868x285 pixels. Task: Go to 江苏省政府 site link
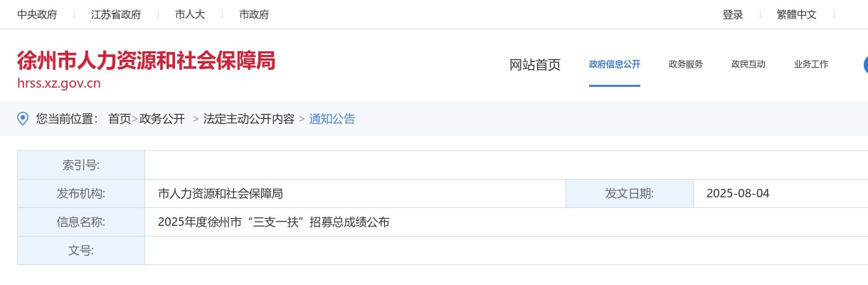(x=116, y=14)
